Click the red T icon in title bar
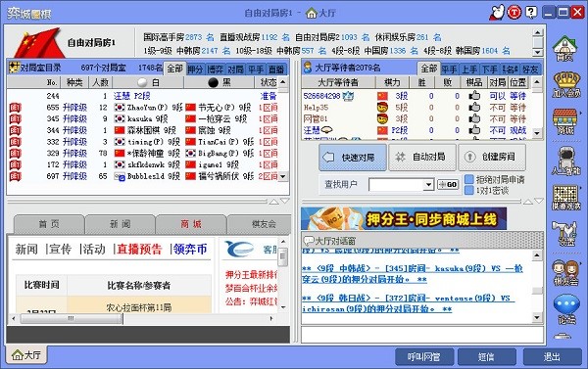 [x=514, y=13]
